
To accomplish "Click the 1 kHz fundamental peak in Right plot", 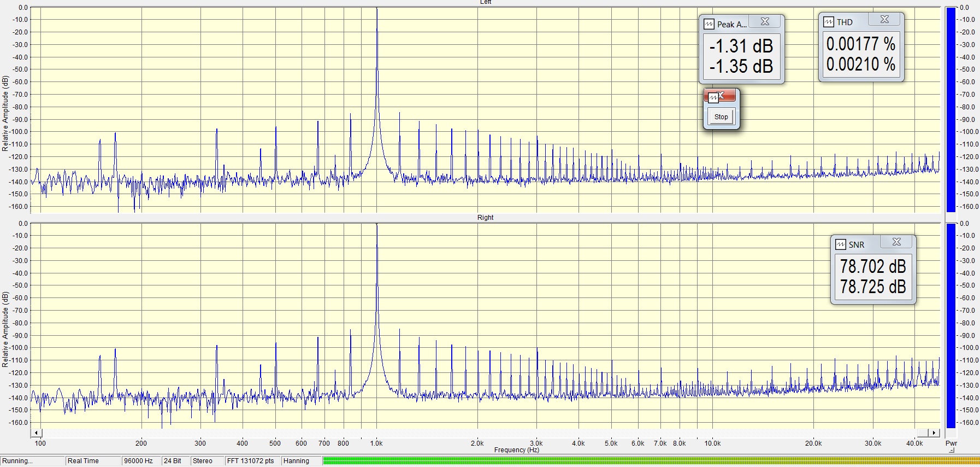I will (377, 225).
